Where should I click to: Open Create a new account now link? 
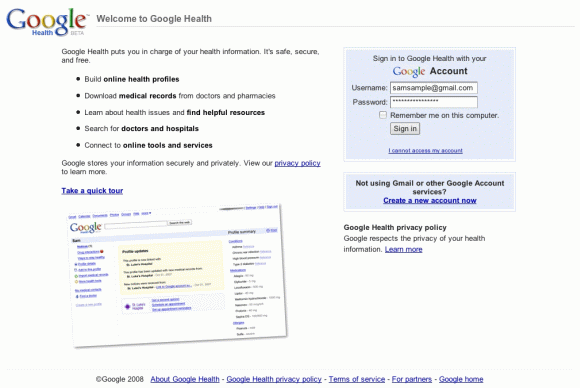click(x=430, y=200)
